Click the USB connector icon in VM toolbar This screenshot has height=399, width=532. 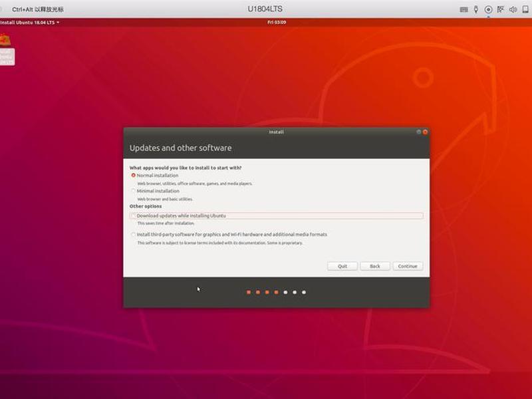point(476,9)
